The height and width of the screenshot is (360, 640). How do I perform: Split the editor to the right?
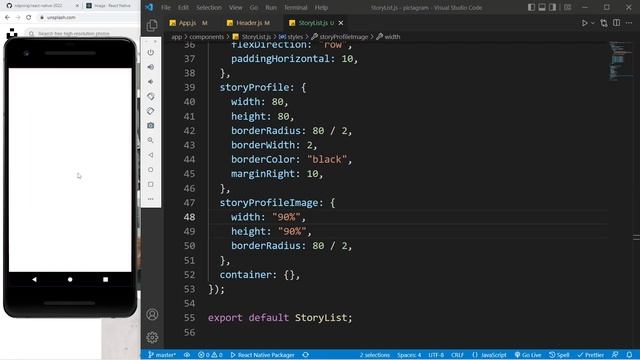pos(617,23)
